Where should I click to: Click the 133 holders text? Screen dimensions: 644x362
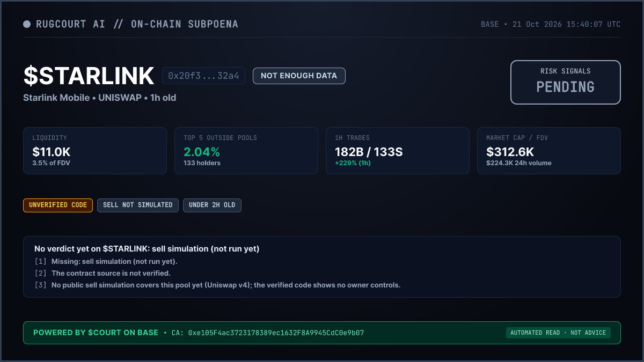202,163
